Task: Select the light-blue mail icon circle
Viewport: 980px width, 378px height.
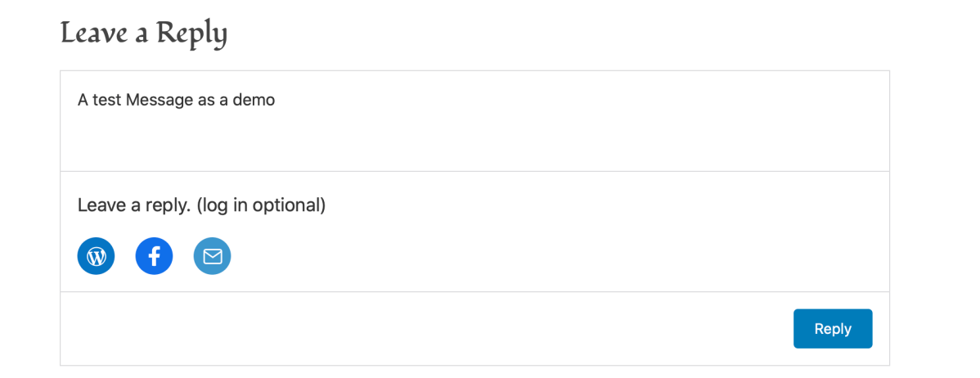Action: pyautogui.click(x=212, y=256)
